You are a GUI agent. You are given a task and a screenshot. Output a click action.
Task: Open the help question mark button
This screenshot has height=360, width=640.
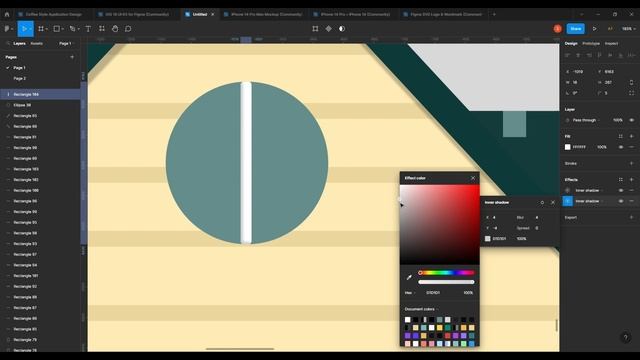(625, 338)
